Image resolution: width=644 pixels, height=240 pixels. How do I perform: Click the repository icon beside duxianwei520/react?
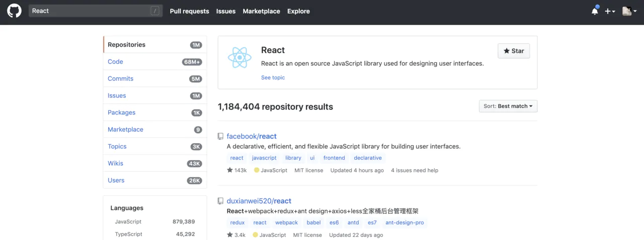(220, 201)
